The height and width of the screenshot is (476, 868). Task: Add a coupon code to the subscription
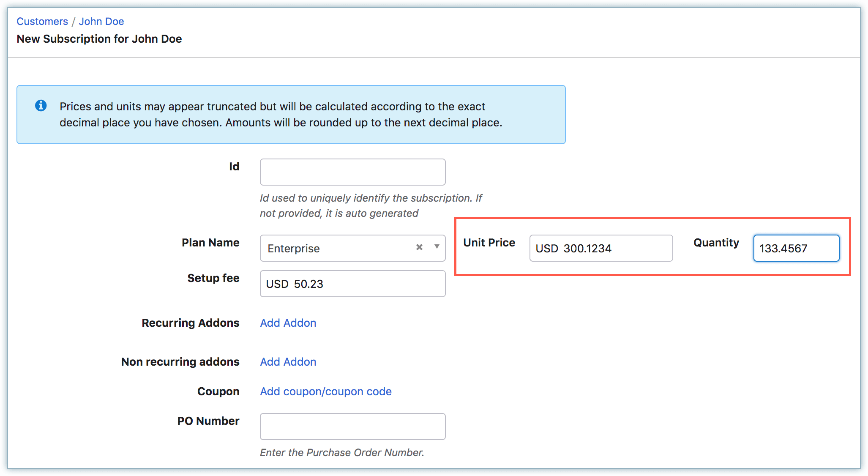click(x=325, y=391)
